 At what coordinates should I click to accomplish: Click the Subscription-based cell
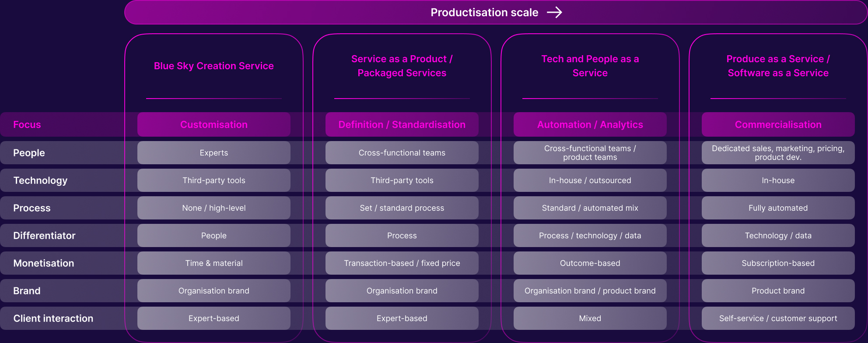click(x=778, y=263)
